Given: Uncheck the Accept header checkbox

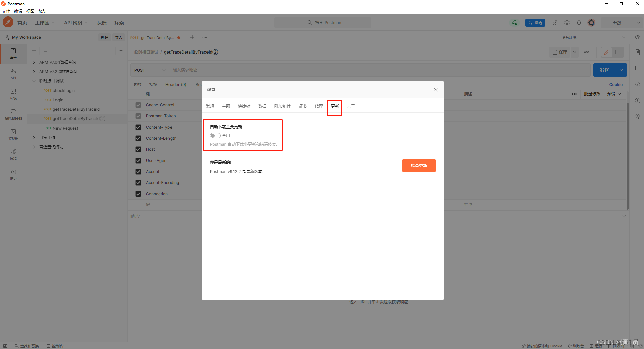Looking at the screenshot, I should (x=138, y=172).
